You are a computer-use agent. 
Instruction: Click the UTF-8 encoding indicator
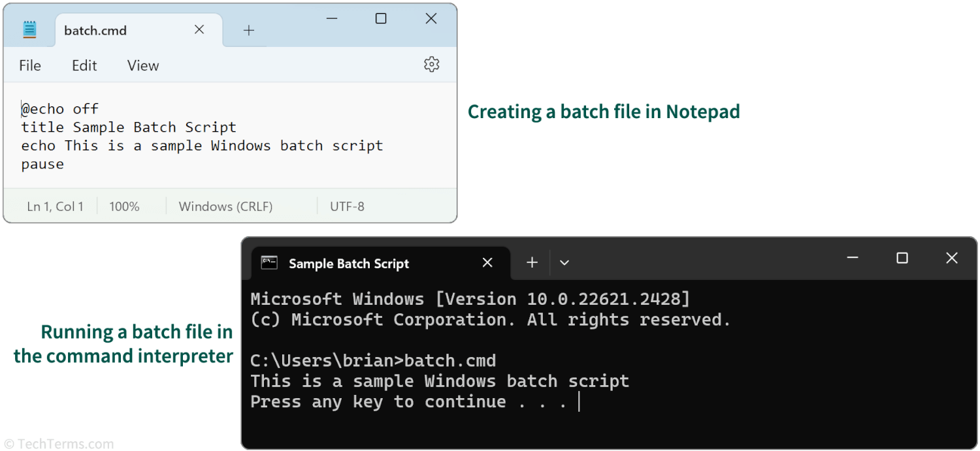point(346,206)
